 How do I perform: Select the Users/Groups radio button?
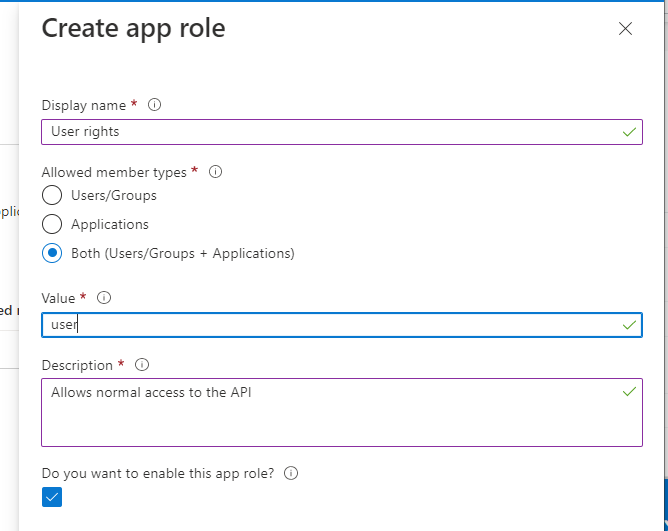[x=52, y=196]
